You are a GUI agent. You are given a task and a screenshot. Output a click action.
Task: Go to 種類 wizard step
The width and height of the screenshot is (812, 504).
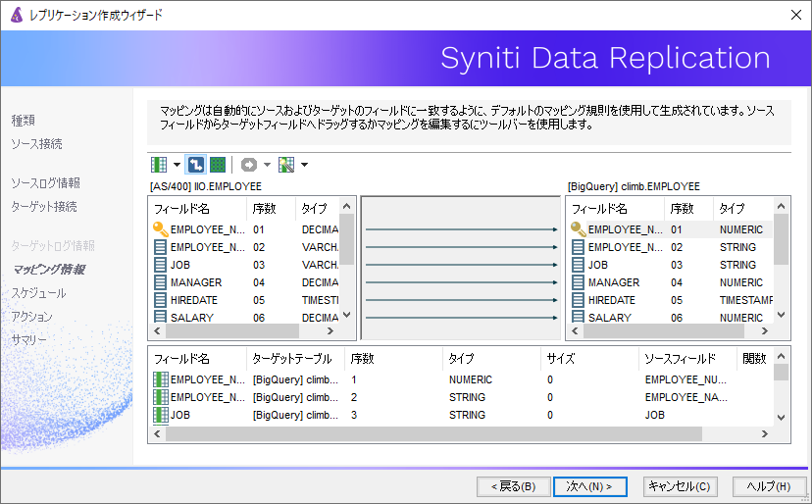point(24,121)
